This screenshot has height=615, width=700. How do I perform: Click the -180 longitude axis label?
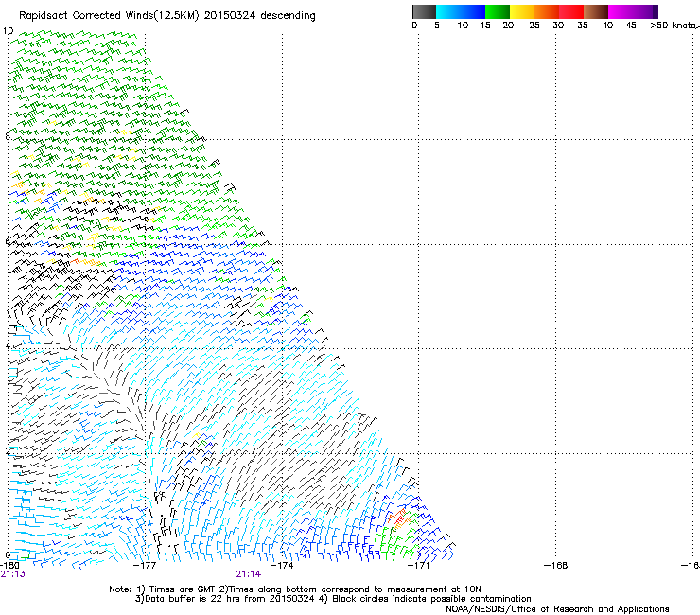pos(9,566)
